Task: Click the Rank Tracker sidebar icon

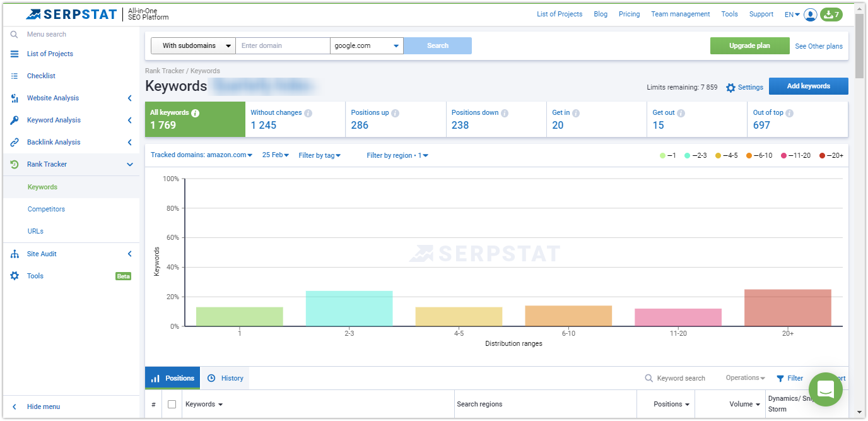Action: pos(15,164)
